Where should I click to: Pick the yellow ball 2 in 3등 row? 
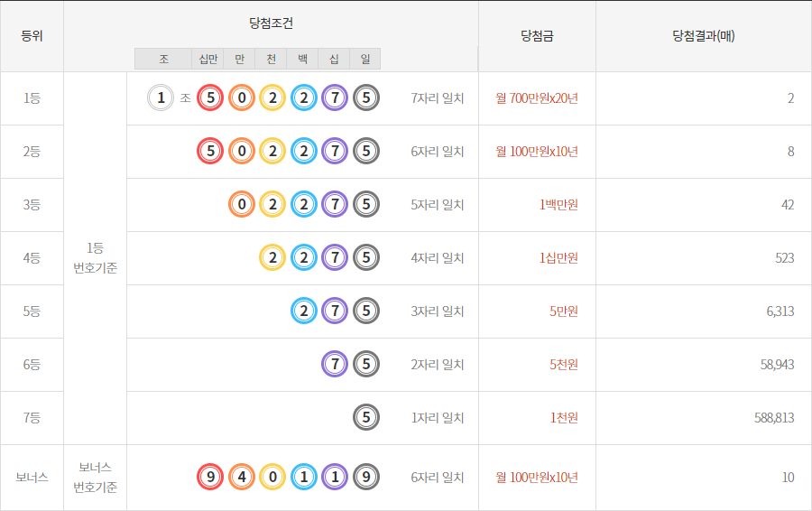[x=272, y=204]
